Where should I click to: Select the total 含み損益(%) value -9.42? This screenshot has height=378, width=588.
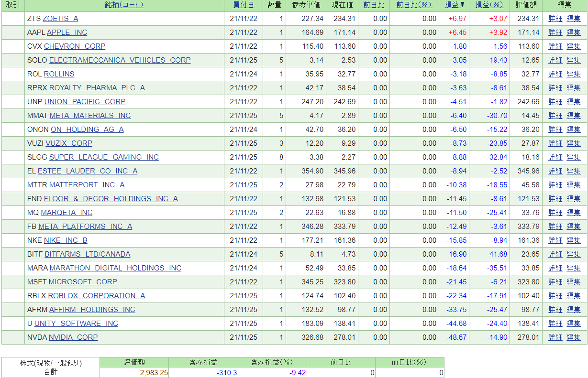297,373
